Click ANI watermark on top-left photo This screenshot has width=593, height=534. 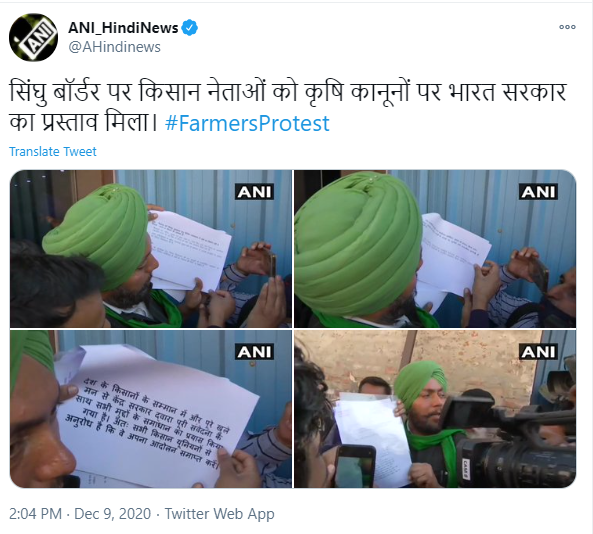pos(255,192)
